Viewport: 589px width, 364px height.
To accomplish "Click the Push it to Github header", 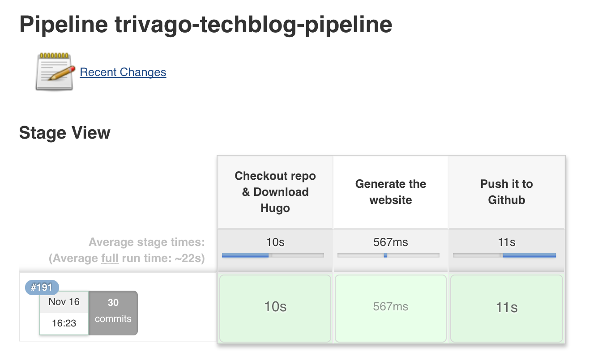I will click(x=506, y=191).
